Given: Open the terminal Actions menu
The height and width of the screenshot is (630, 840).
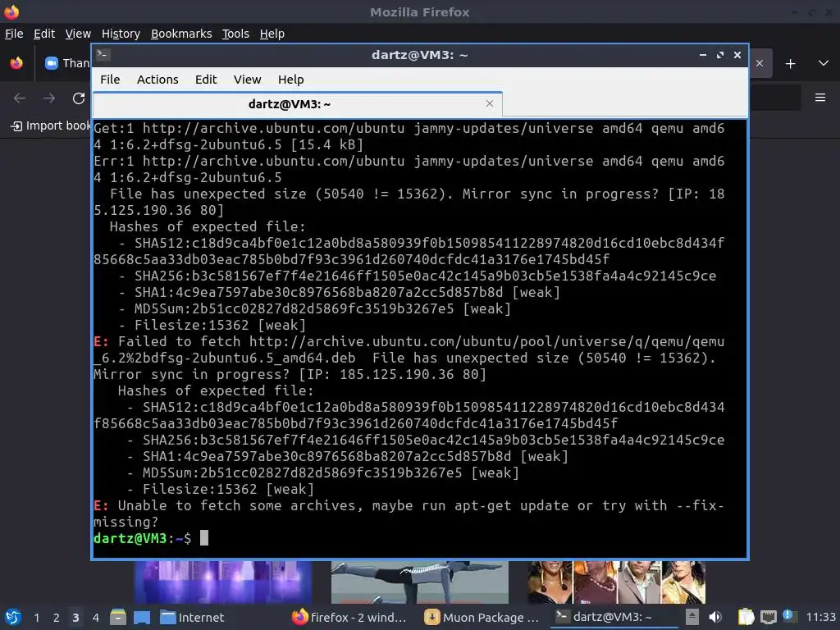Looking at the screenshot, I should 157,80.
